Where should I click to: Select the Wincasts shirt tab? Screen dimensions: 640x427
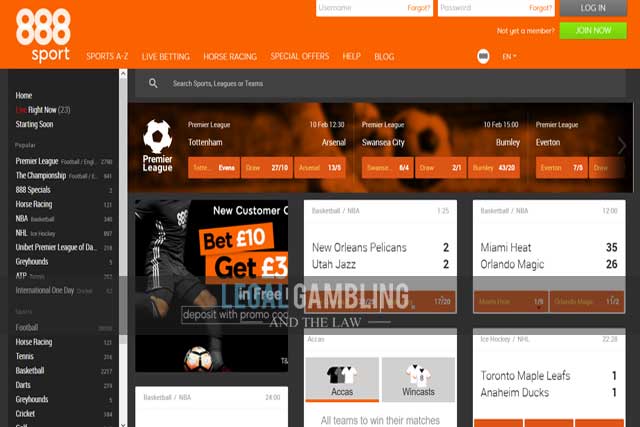[x=418, y=380]
